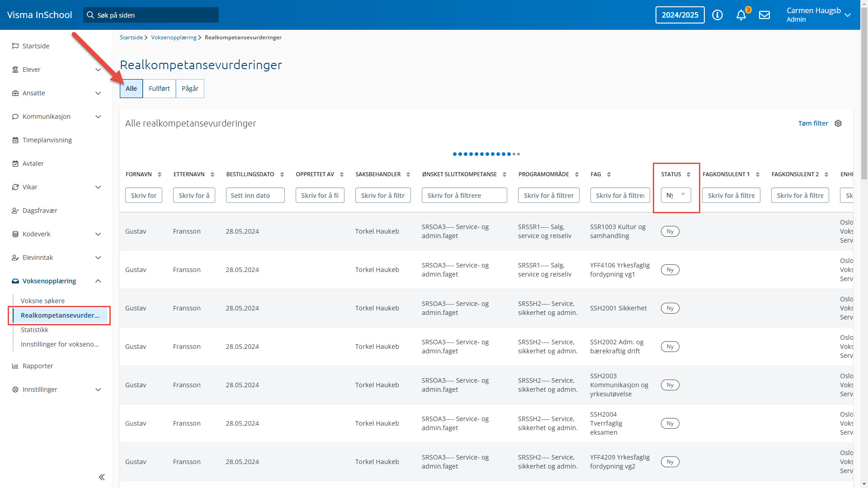Focus the FAG filter field
Image resolution: width=868 pixels, height=488 pixels.
pos(620,195)
